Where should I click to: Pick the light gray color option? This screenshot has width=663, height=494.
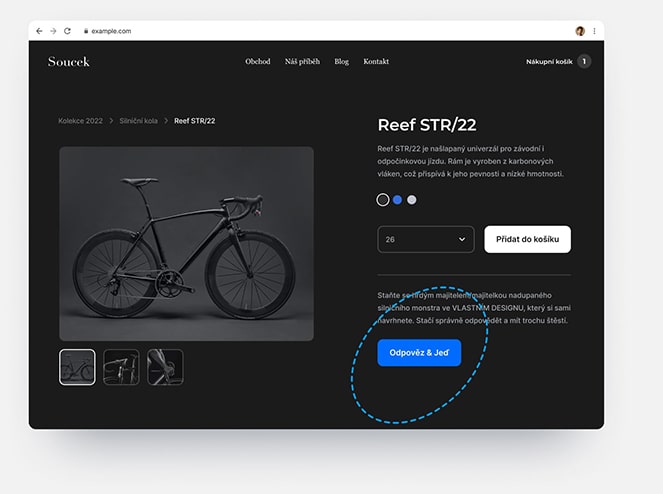pos(411,200)
